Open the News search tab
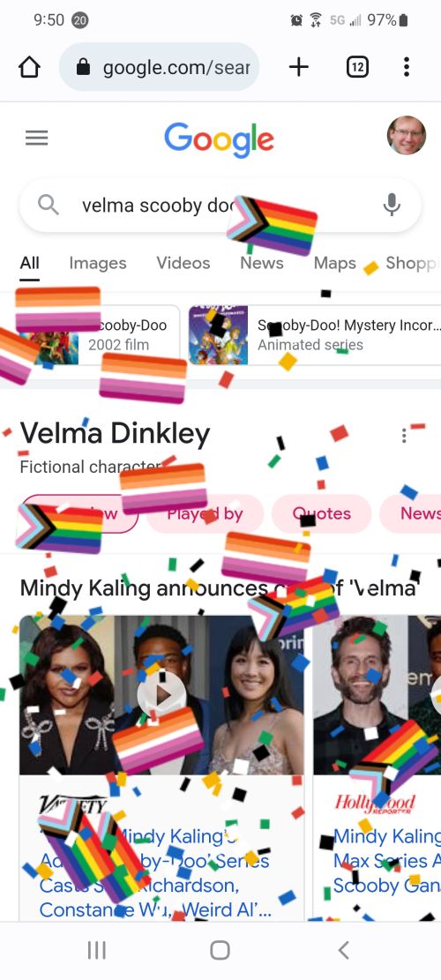Screen dimensions: 441x980 tap(262, 263)
